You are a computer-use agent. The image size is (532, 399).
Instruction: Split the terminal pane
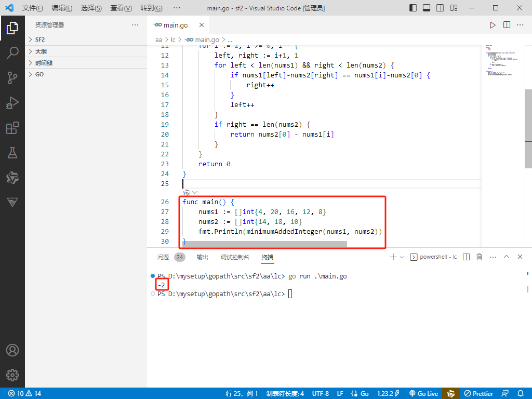pyautogui.click(x=466, y=257)
